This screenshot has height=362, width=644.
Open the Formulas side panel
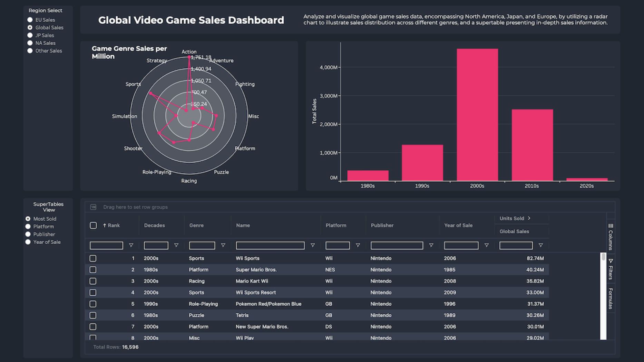tap(611, 298)
